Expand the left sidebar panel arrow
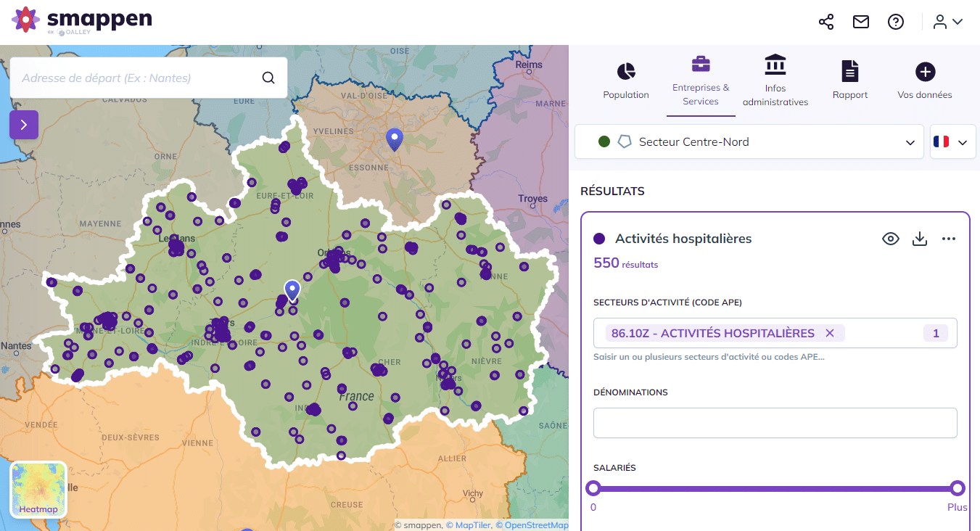Screen dimensions: 980x531 (x=23, y=124)
